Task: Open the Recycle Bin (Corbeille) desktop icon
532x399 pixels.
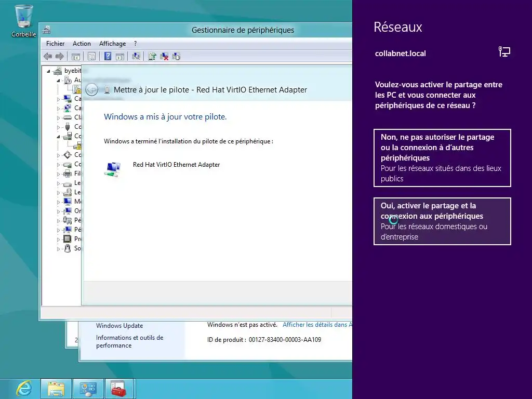Action: pyautogui.click(x=23, y=21)
